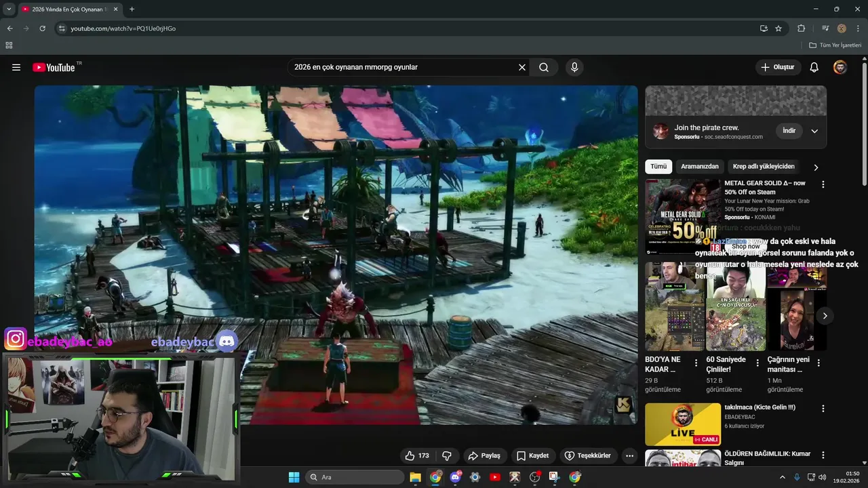Like the video with 173 likes
The height and width of the screenshot is (488, 868).
(x=418, y=455)
